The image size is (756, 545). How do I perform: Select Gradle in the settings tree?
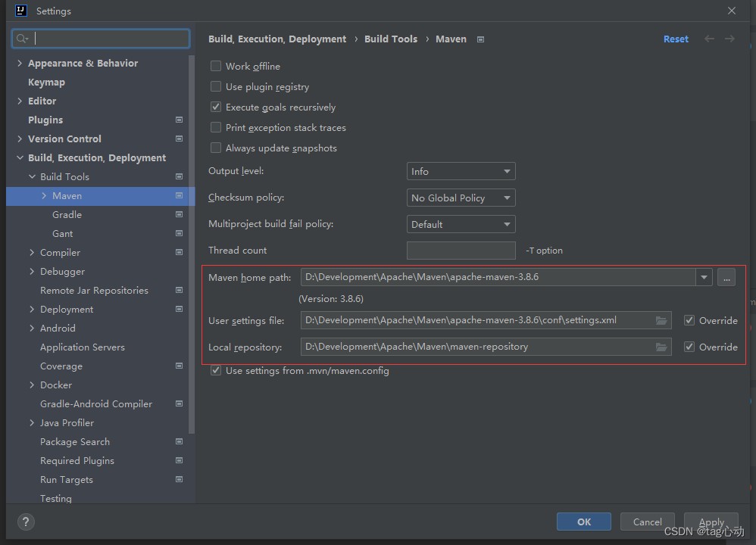pyautogui.click(x=67, y=214)
